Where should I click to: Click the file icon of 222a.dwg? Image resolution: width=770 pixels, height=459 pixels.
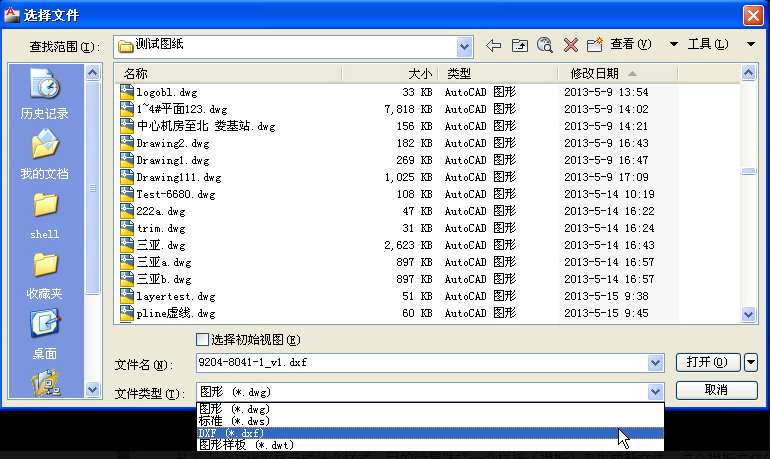[x=127, y=211]
